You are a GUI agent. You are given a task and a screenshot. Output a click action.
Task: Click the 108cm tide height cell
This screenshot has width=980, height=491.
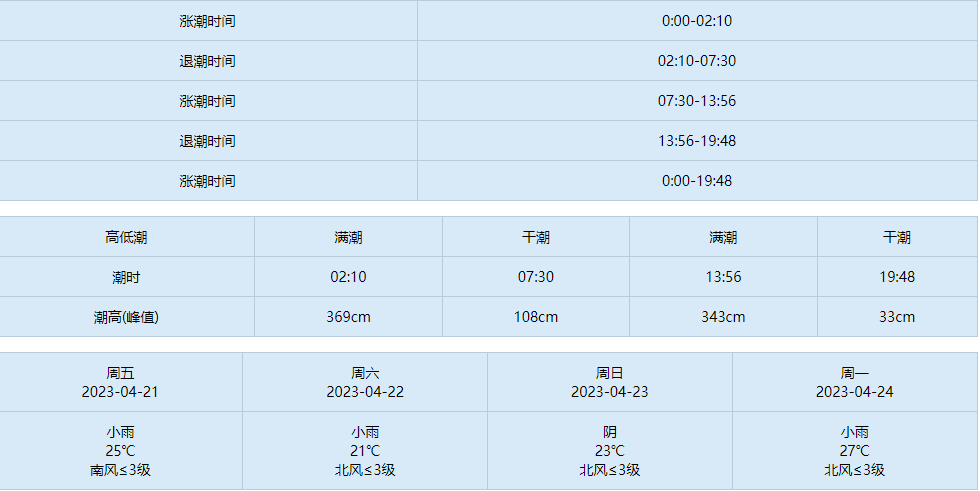coord(536,317)
